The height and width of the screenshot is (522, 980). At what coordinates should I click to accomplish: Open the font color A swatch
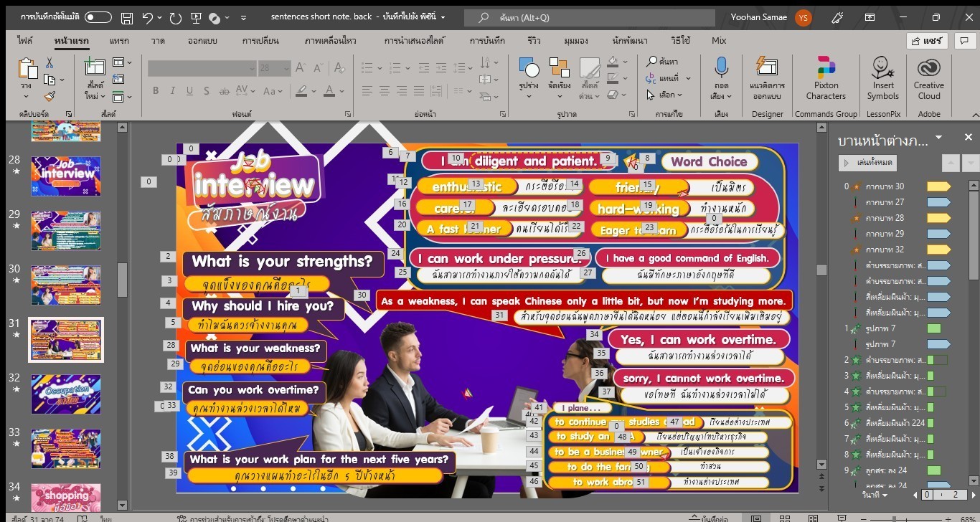click(329, 91)
